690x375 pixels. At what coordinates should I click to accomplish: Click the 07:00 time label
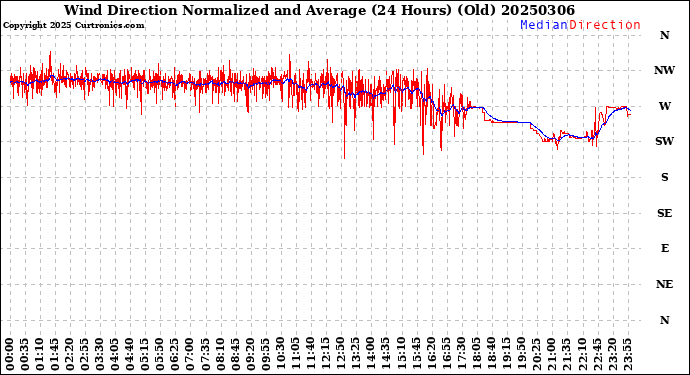190,354
